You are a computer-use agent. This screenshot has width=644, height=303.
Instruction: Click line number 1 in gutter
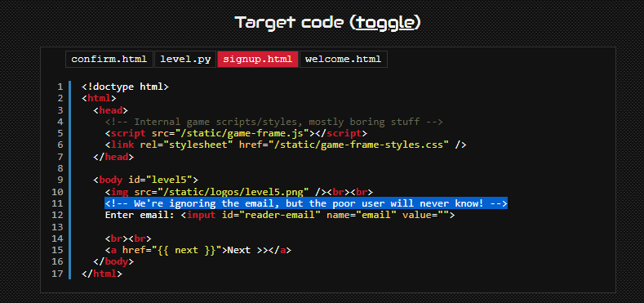pyautogui.click(x=60, y=87)
